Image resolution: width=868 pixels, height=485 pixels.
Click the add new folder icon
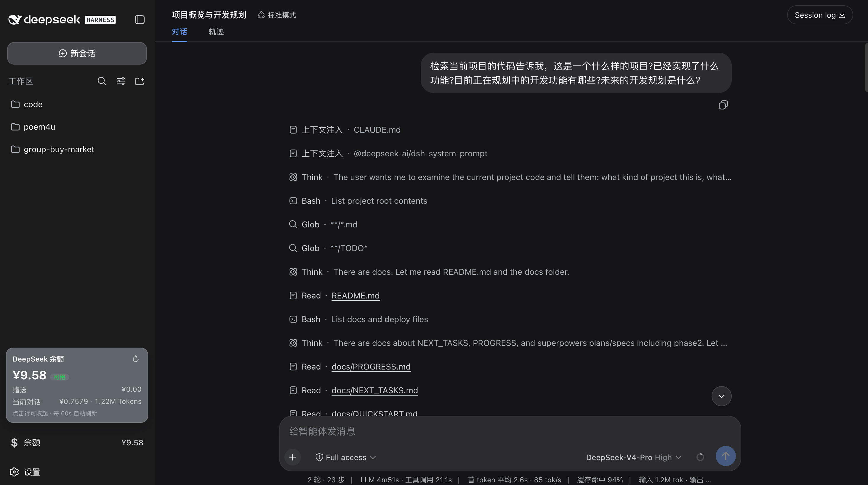(x=140, y=81)
